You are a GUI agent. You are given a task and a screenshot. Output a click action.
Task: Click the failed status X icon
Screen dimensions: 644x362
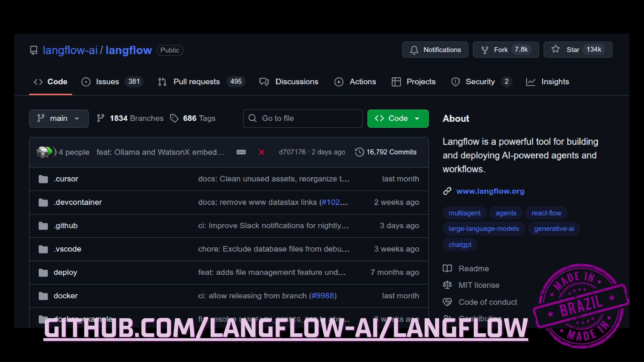pyautogui.click(x=262, y=152)
